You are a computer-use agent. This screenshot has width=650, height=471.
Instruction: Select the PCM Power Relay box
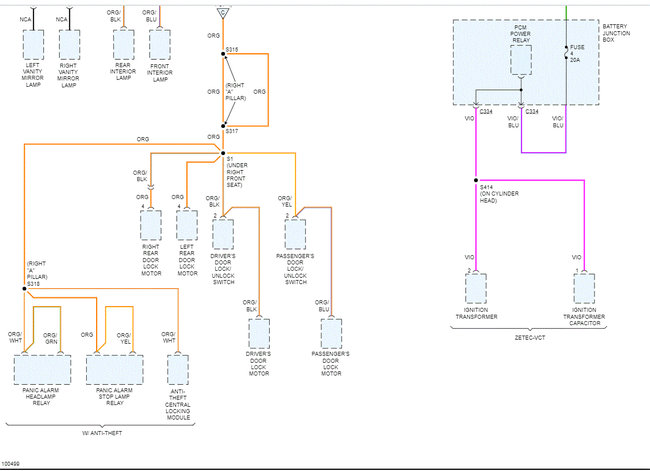tap(521, 60)
